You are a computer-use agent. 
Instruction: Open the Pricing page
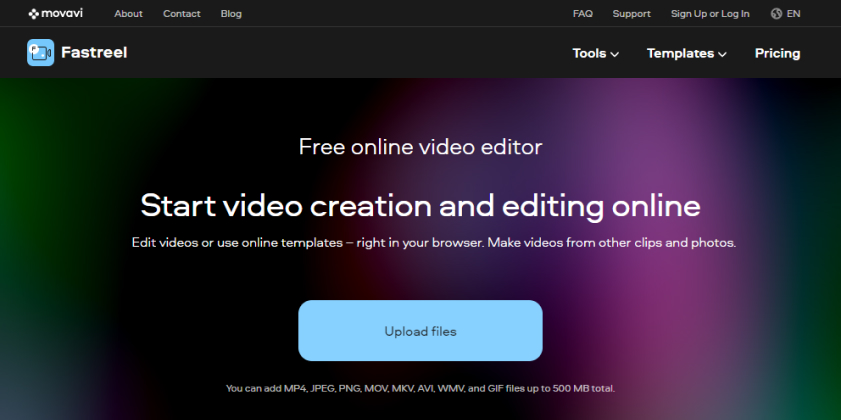click(x=777, y=53)
